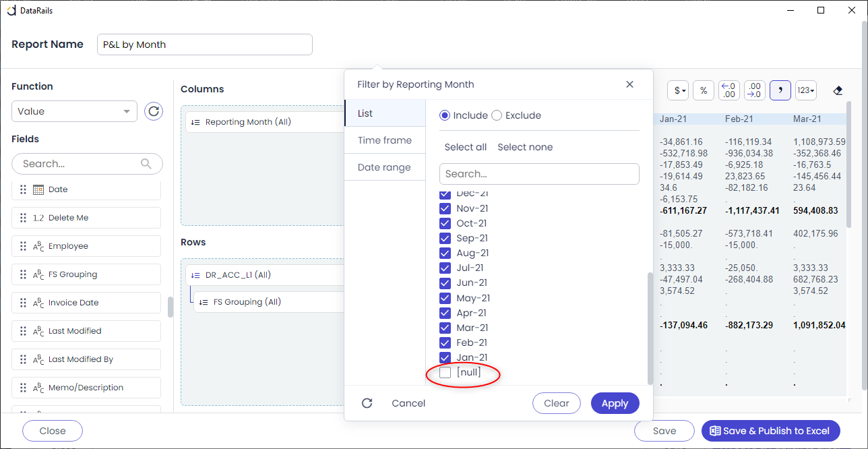Select the Include radio button

click(x=445, y=115)
